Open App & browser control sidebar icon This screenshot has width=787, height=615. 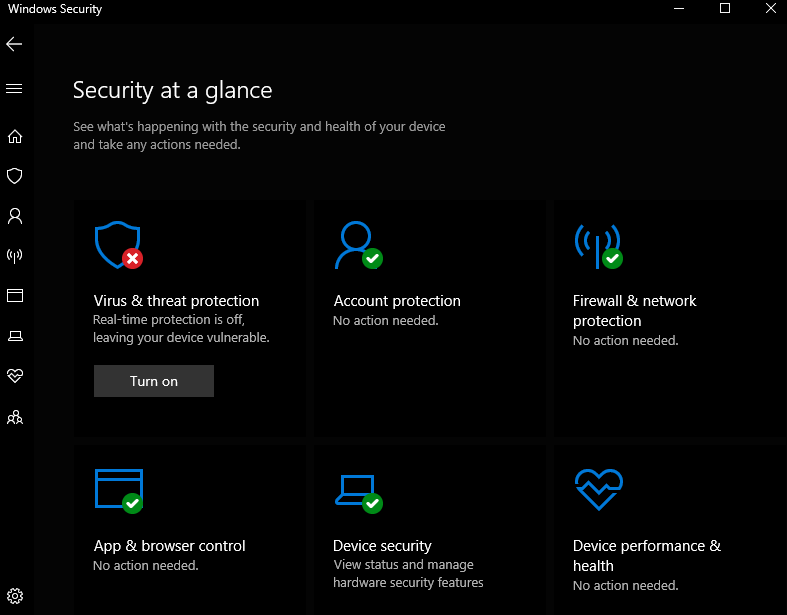[x=15, y=295]
